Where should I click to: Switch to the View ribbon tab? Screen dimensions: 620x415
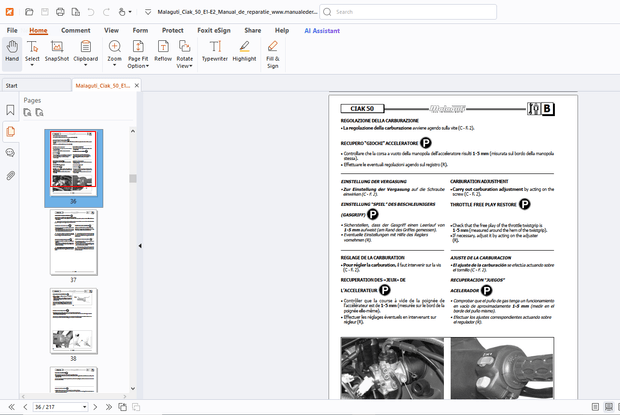tap(111, 30)
